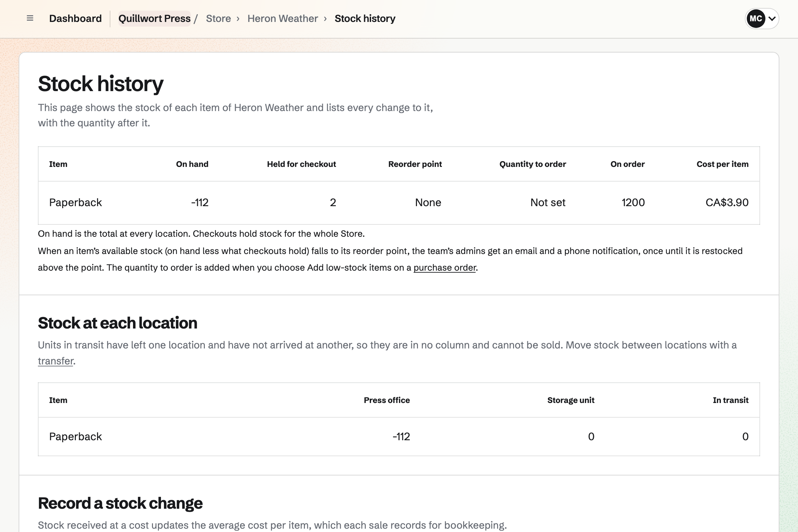Click the Reorder point column header
798x532 pixels.
pos(415,164)
